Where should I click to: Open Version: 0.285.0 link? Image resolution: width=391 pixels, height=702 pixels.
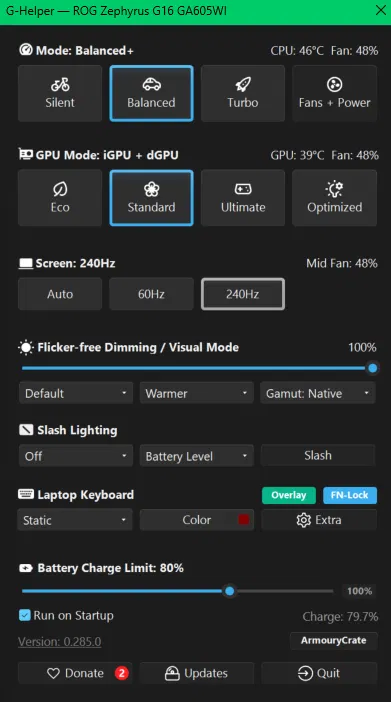(x=60, y=642)
